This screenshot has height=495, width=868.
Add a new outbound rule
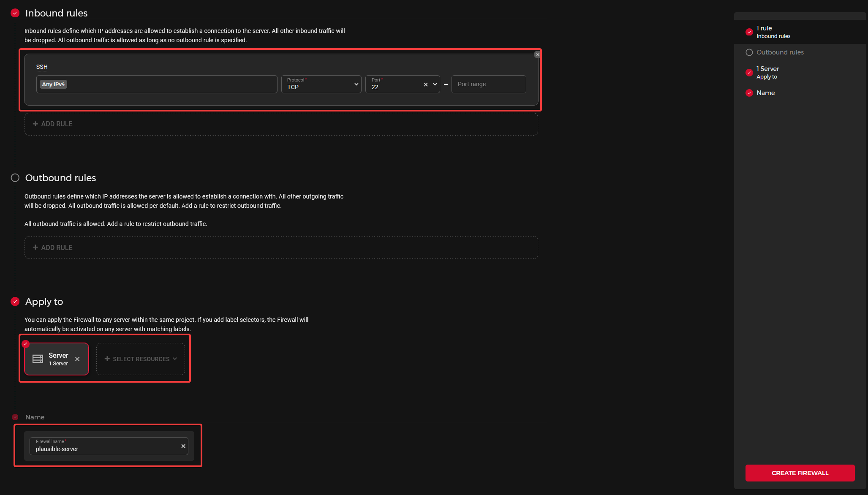tap(53, 247)
